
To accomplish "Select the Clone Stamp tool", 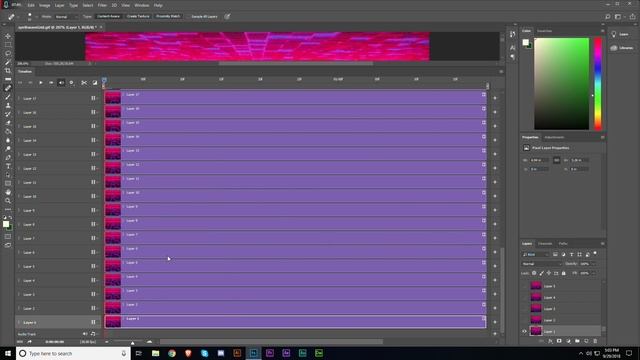I will pos(8,105).
